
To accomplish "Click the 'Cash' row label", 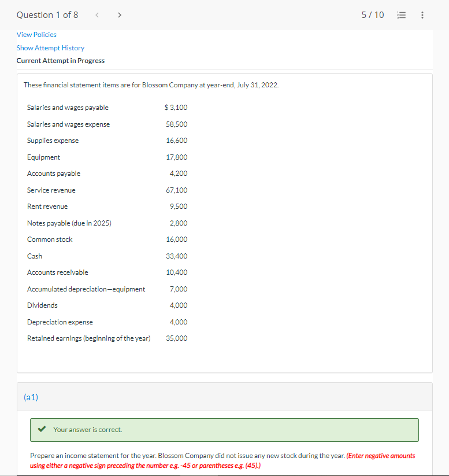I will (35, 256).
